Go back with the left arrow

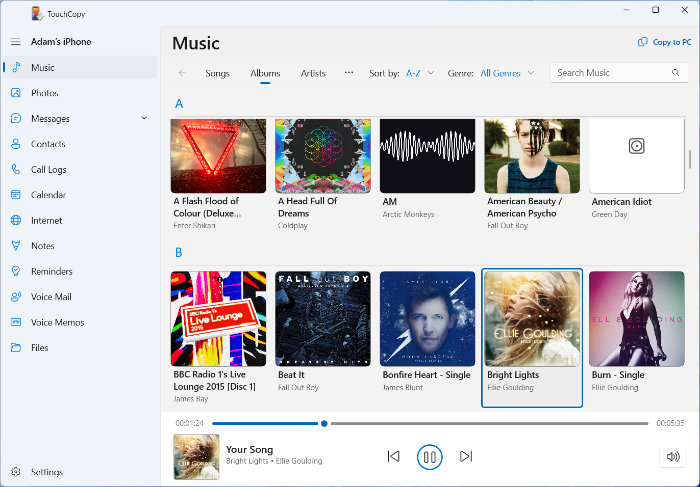(x=182, y=73)
